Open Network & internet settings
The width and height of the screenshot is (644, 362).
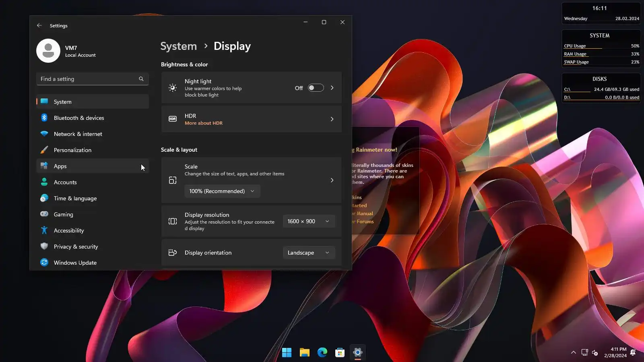93,134
